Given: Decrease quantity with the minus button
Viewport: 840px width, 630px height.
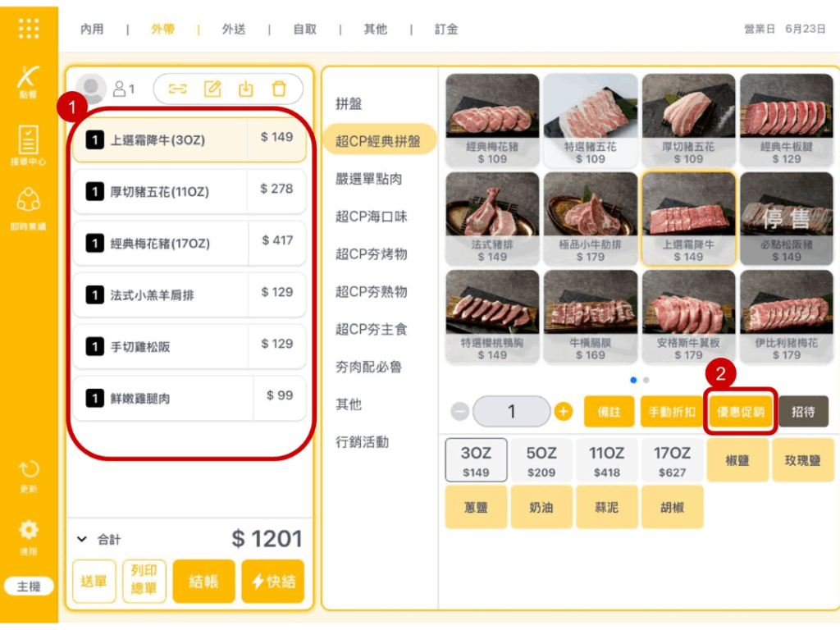Looking at the screenshot, I should click(x=460, y=412).
